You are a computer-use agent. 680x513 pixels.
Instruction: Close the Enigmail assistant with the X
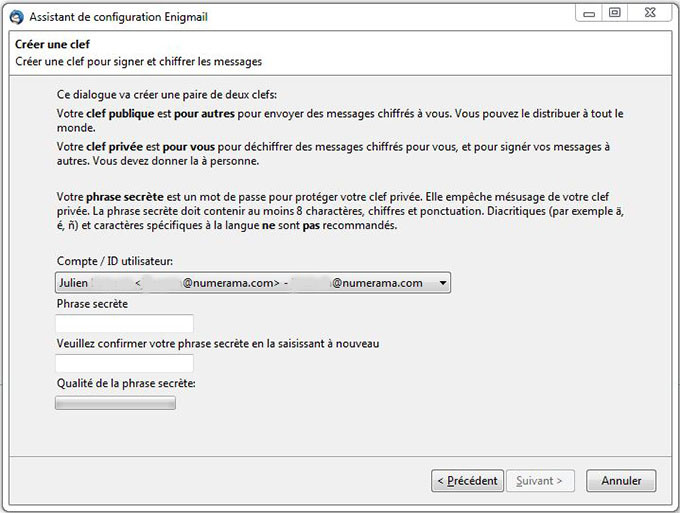pos(650,13)
